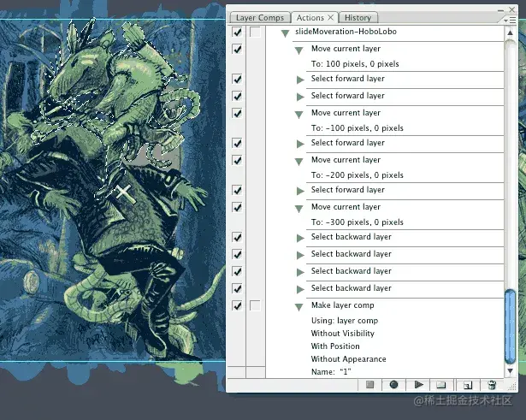This screenshot has width=526, height=420.
Task: Click the resize grip at panel corner
Action: (x=512, y=387)
